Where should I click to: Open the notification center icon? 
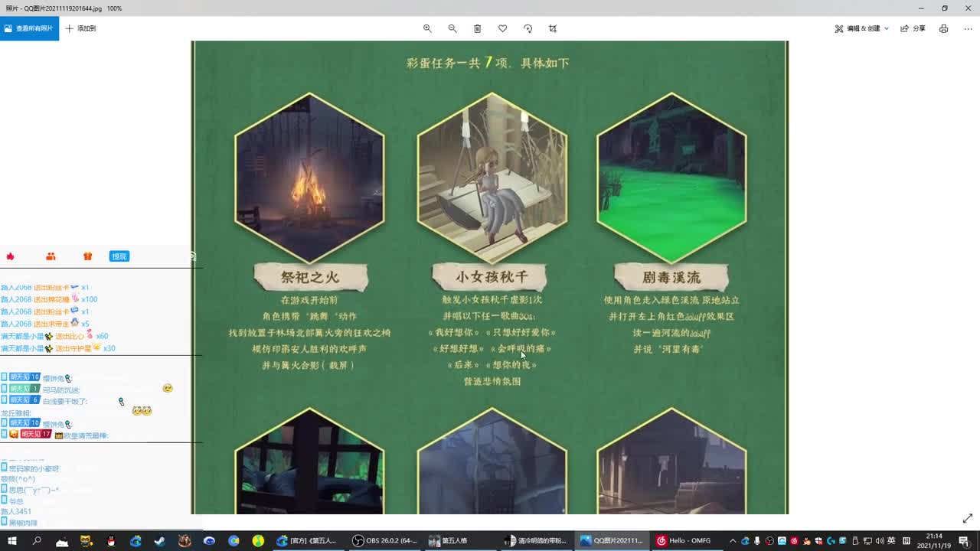tap(964, 540)
